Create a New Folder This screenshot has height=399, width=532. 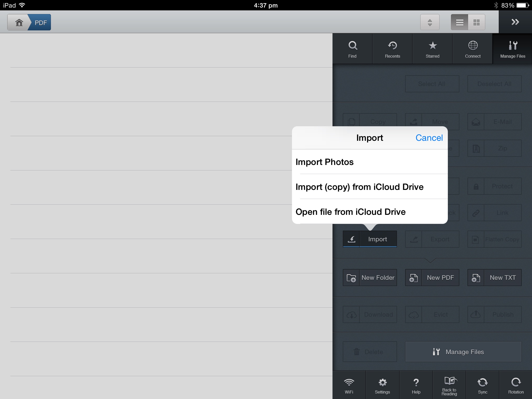pyautogui.click(x=370, y=278)
